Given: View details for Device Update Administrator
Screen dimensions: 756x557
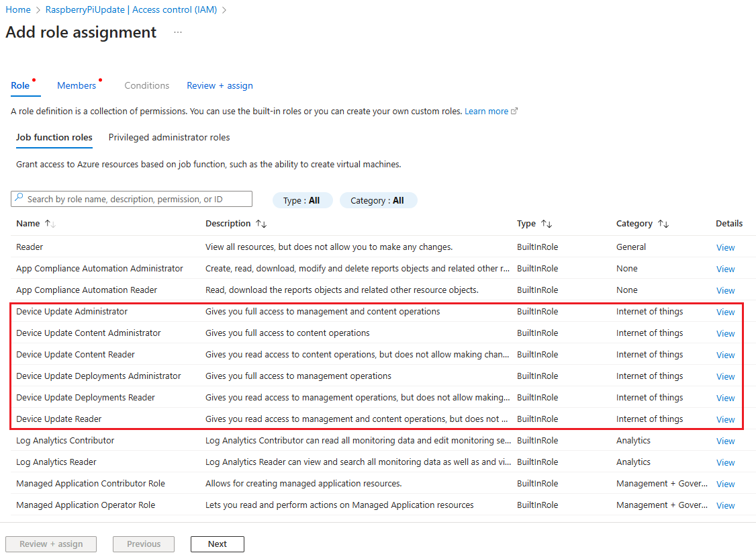Looking at the screenshot, I should coord(725,312).
